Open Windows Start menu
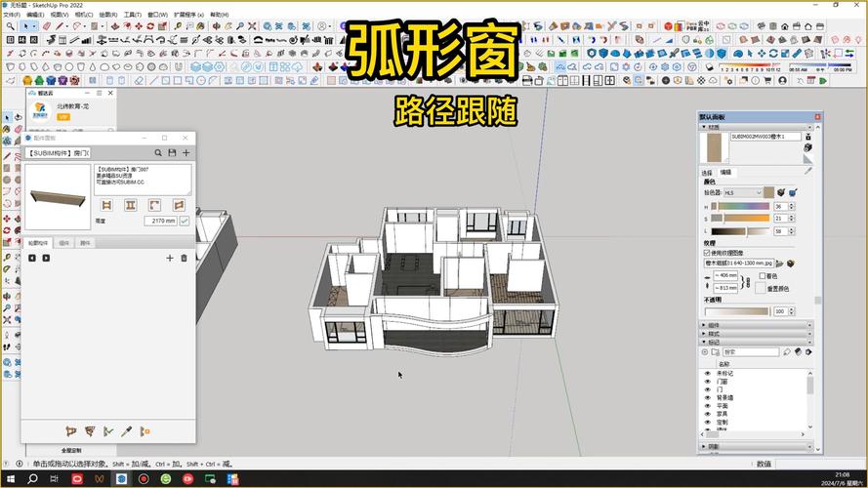868x488 pixels. click(x=11, y=478)
